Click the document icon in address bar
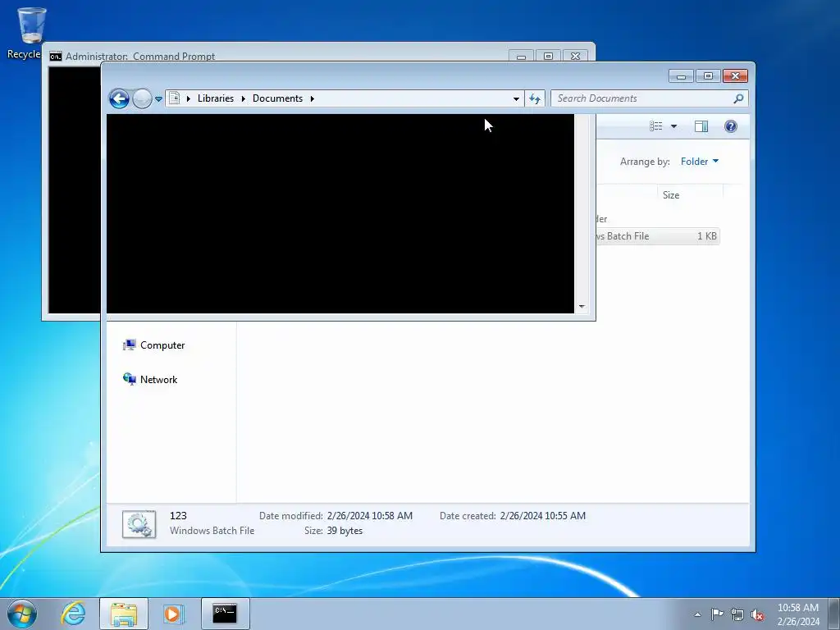The image size is (840, 630). click(x=174, y=98)
